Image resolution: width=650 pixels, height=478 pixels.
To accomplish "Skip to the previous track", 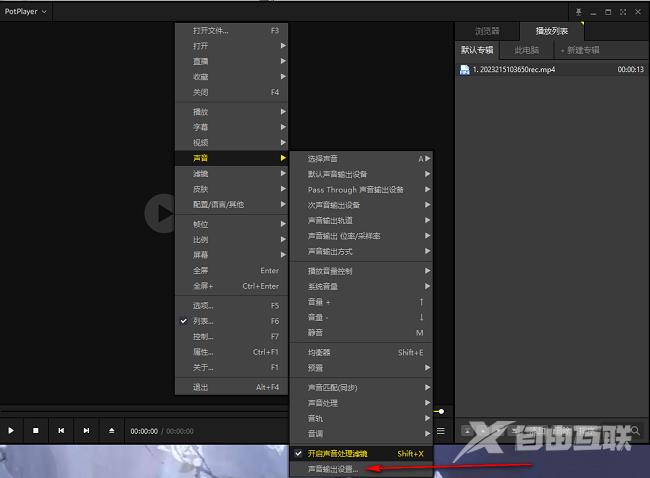I will click(61, 430).
